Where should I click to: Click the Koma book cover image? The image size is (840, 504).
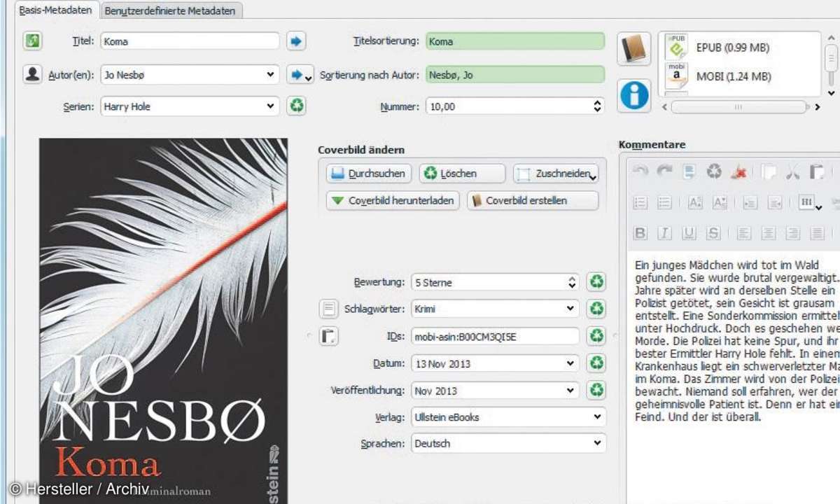coord(163,321)
